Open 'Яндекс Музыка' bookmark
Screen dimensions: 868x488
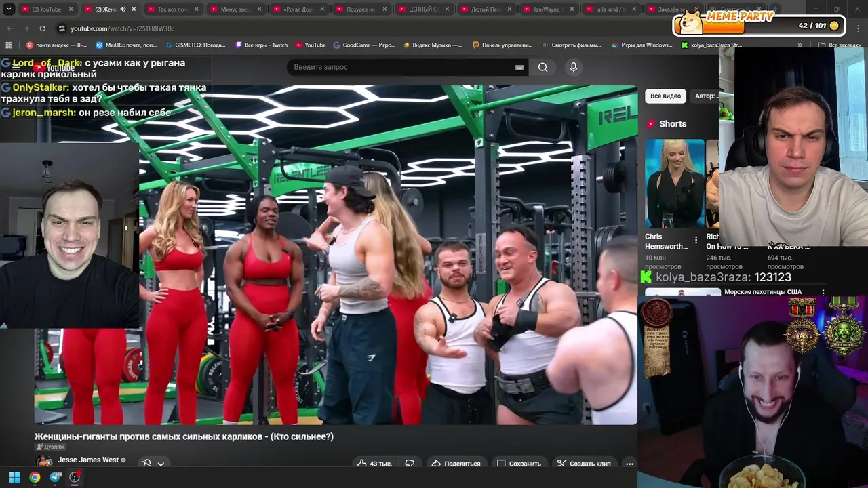coord(433,45)
